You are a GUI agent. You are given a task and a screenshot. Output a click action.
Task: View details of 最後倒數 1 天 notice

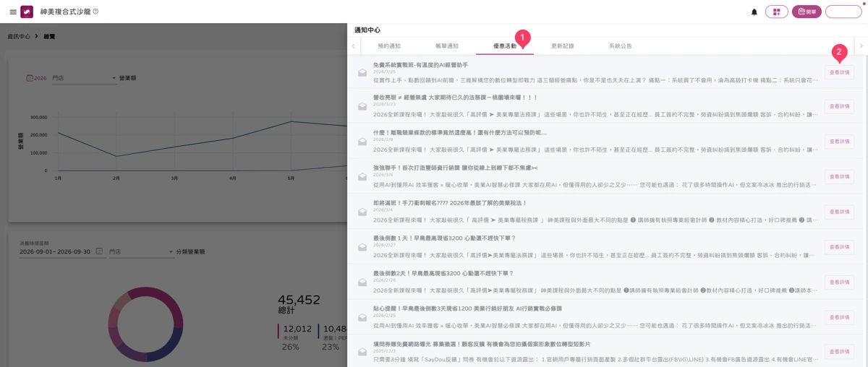(839, 247)
